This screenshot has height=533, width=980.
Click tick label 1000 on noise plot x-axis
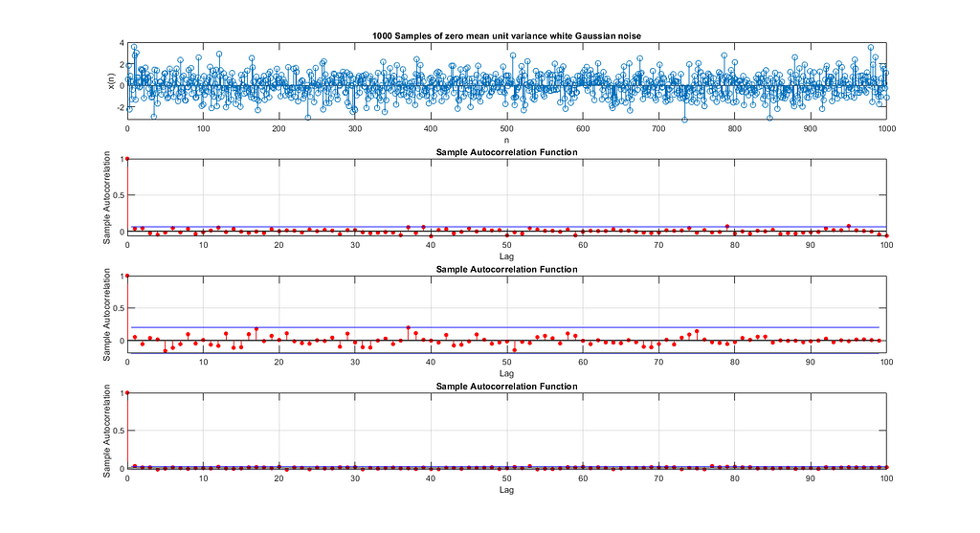pos(884,129)
